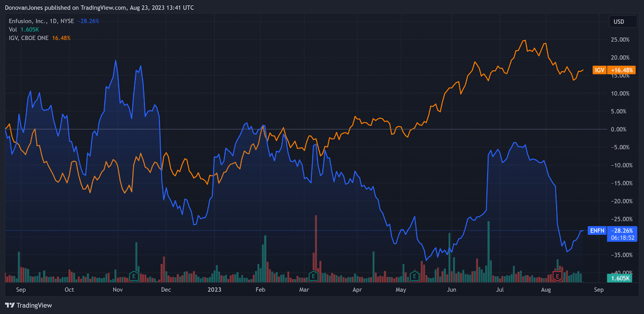This screenshot has width=644, height=314.
Task: Click the Feb label on the time axis
Action: [260, 290]
